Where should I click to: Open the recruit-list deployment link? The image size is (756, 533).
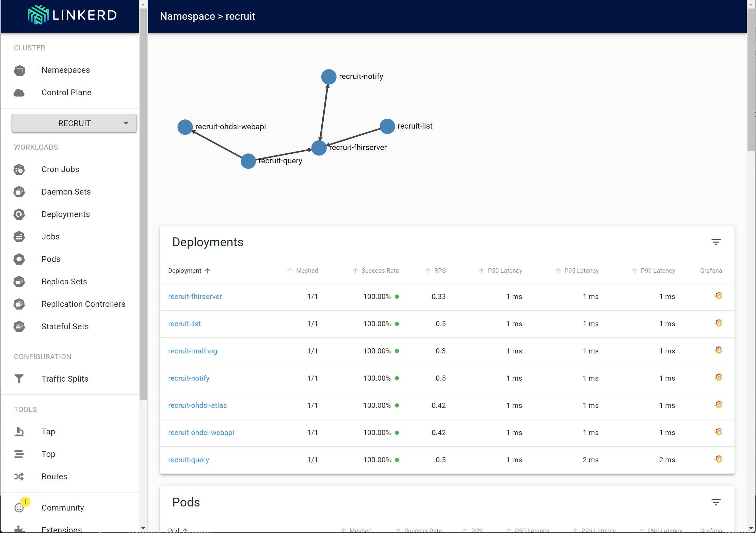pyautogui.click(x=184, y=324)
